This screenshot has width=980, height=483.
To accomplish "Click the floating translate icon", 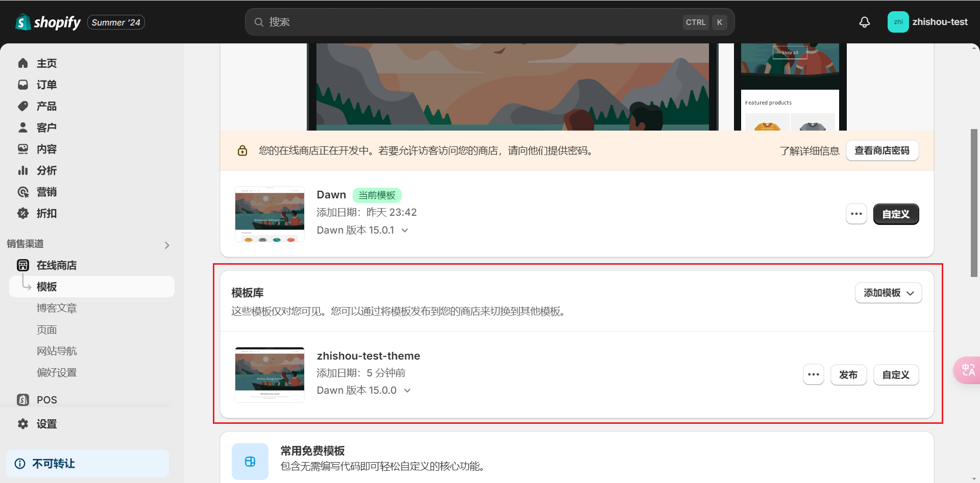I will click(967, 370).
